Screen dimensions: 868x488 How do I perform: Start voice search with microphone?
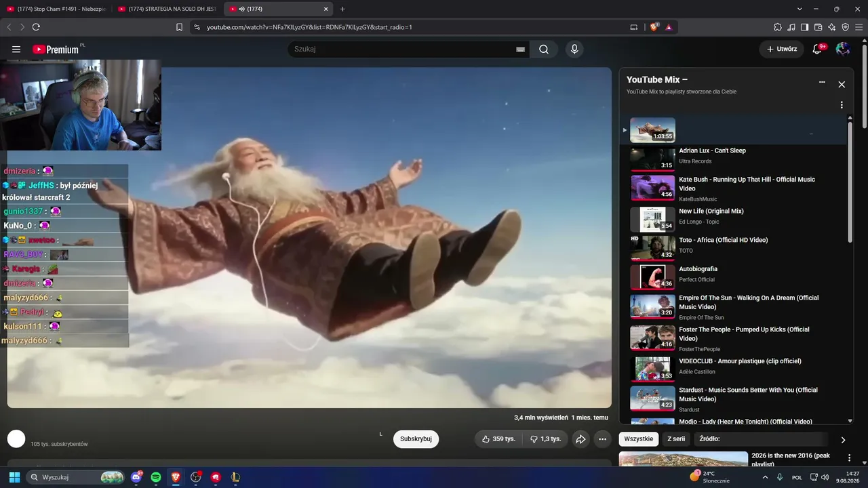tap(574, 49)
